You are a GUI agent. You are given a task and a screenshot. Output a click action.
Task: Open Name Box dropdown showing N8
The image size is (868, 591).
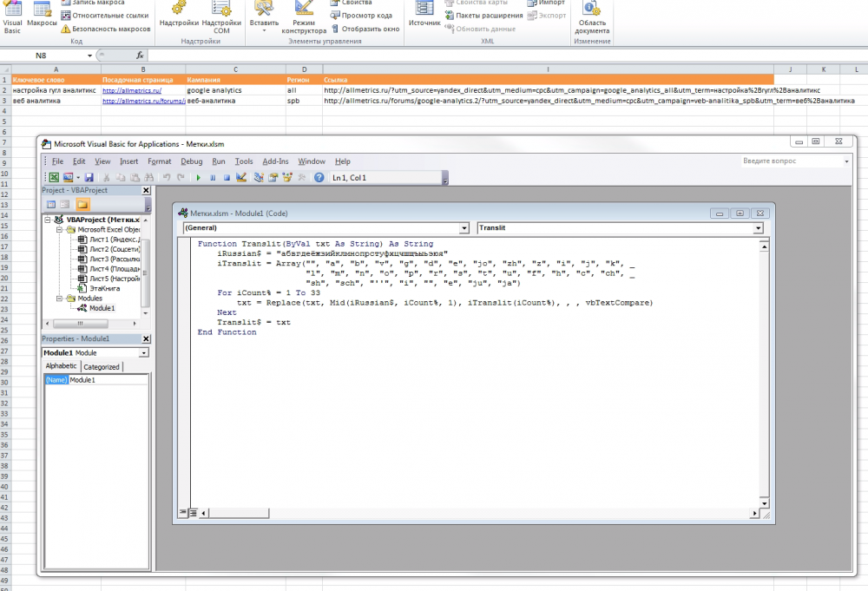tap(89, 56)
